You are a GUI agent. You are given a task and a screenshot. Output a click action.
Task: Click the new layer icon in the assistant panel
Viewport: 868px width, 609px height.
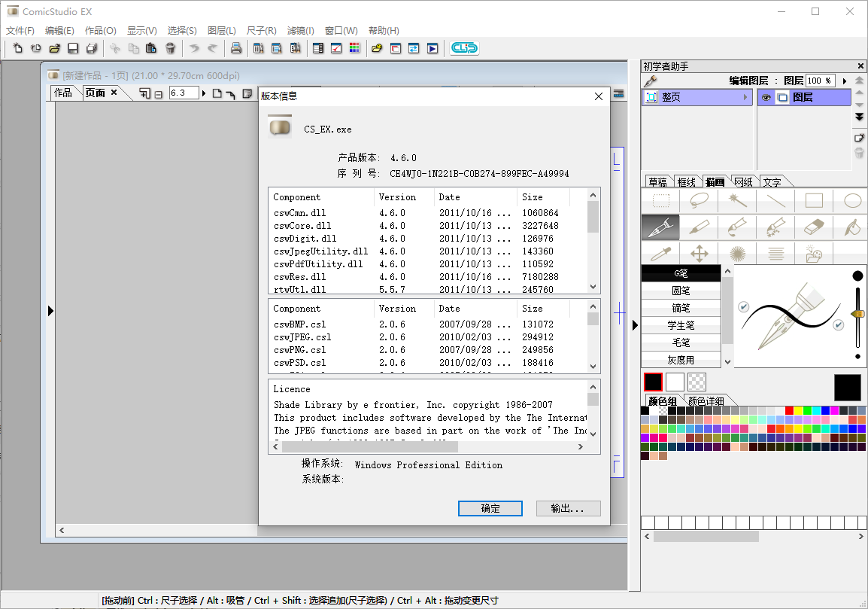pyautogui.click(x=859, y=138)
